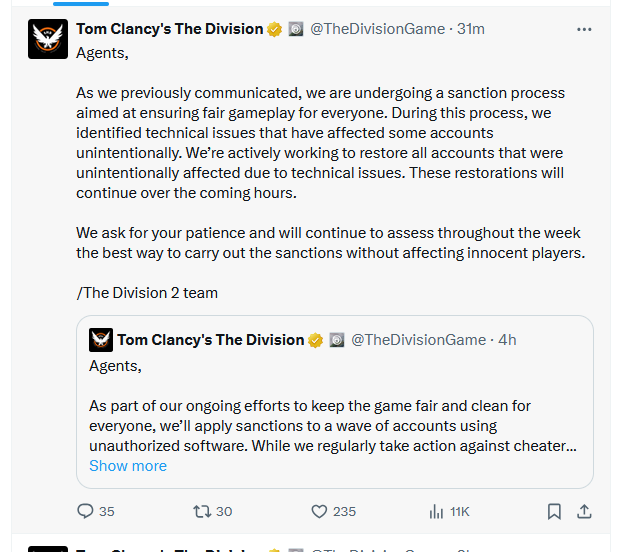This screenshot has width=628, height=552.
Task: Click the quoted tweet's Tom Clancy's The Division name
Action: (x=210, y=340)
